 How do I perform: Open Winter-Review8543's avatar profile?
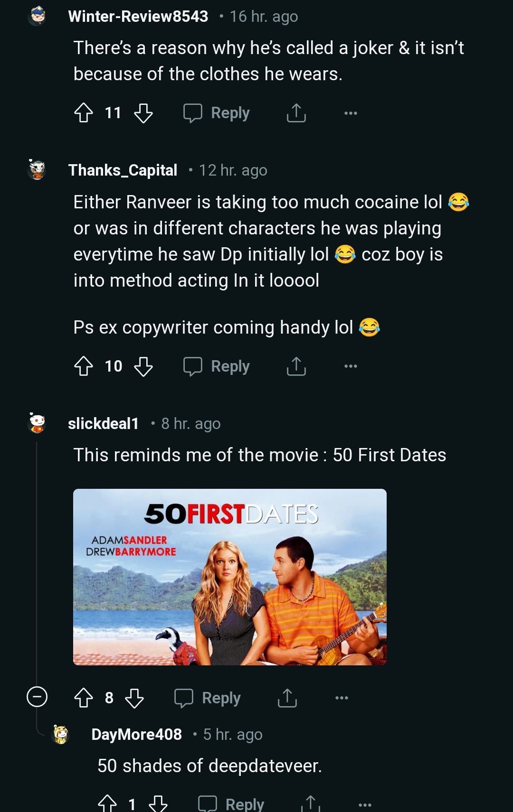coord(37,16)
